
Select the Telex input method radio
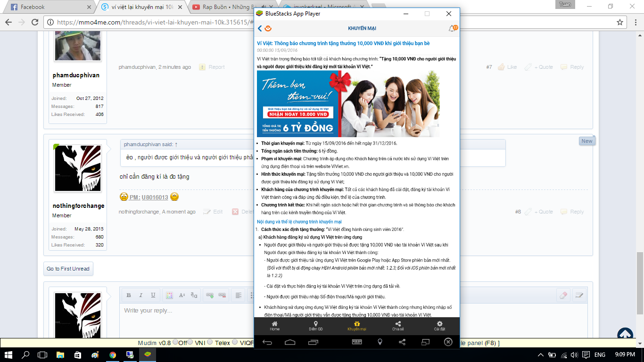click(210, 343)
